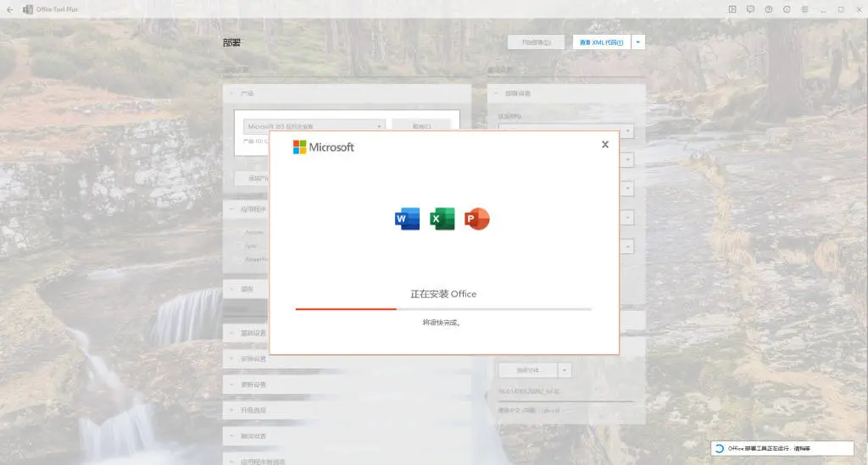Viewport: 868px width, 465px height.
Task: Expand the 更新设置 section
Action: (x=347, y=385)
